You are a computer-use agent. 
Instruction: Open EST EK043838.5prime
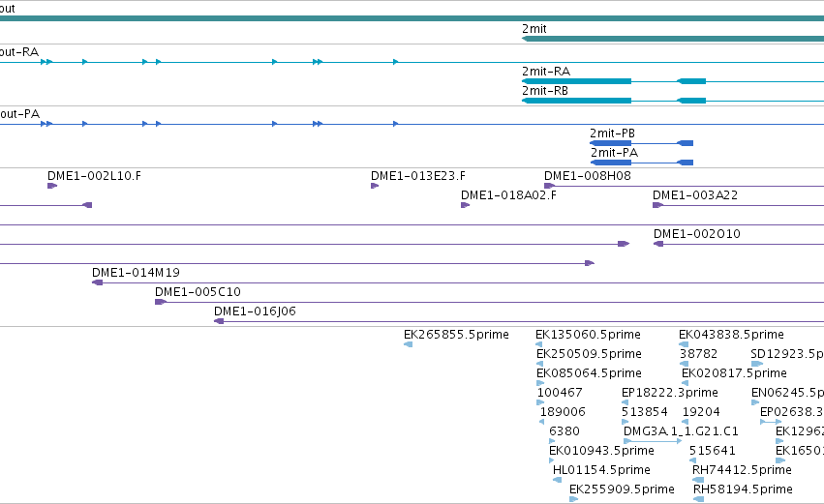[x=731, y=335]
